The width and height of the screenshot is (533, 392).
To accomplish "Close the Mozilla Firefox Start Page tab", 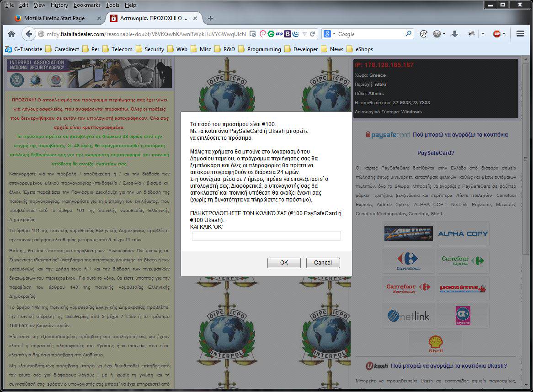I will click(x=99, y=18).
